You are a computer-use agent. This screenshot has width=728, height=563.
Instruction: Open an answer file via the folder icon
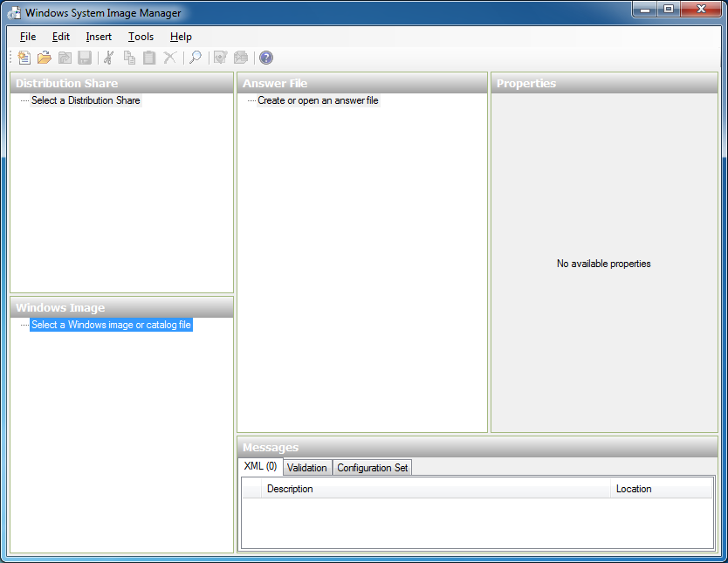[45, 58]
